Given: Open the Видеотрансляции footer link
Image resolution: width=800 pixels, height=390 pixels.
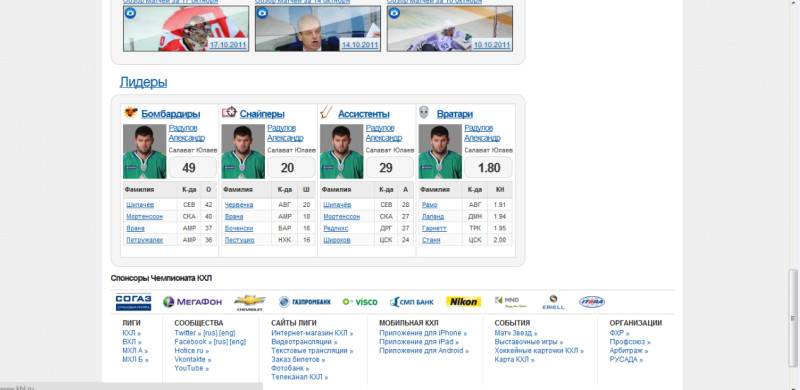Looking at the screenshot, I should [304, 342].
